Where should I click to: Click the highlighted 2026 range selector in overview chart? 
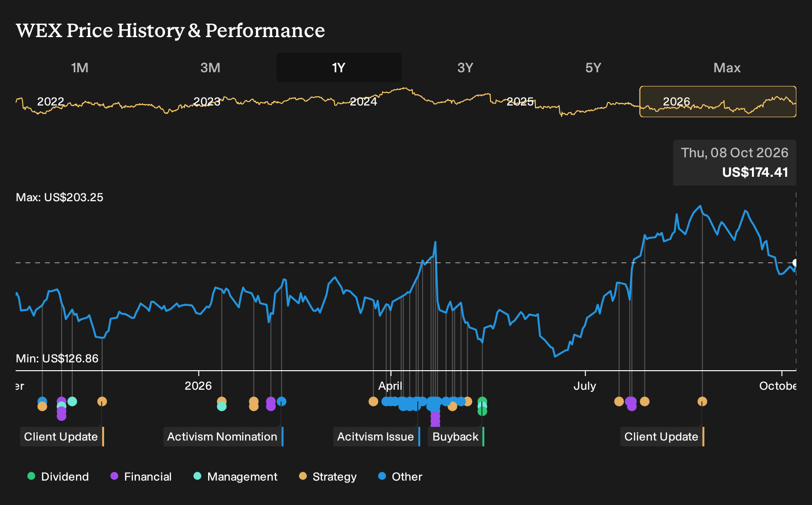[718, 102]
